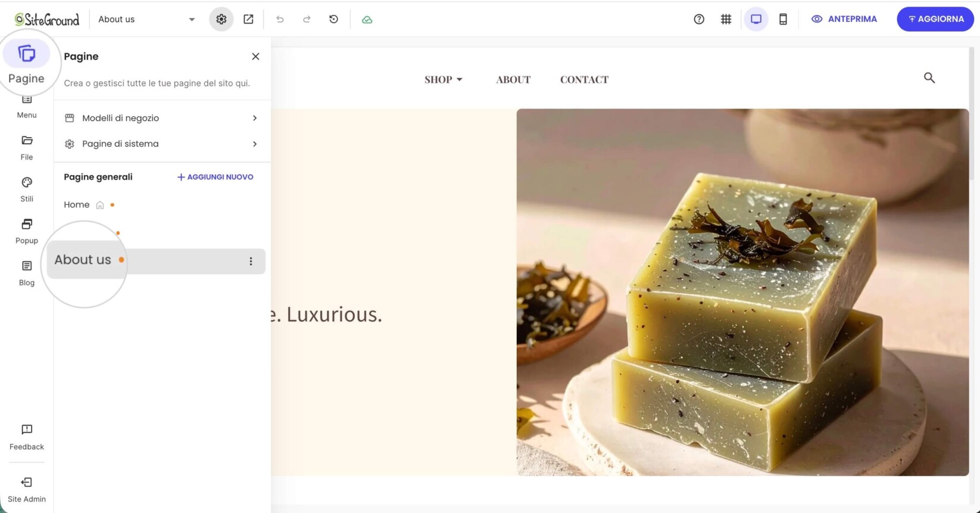
Task: Open the page selector dropdown showing About us
Action: pyautogui.click(x=146, y=19)
